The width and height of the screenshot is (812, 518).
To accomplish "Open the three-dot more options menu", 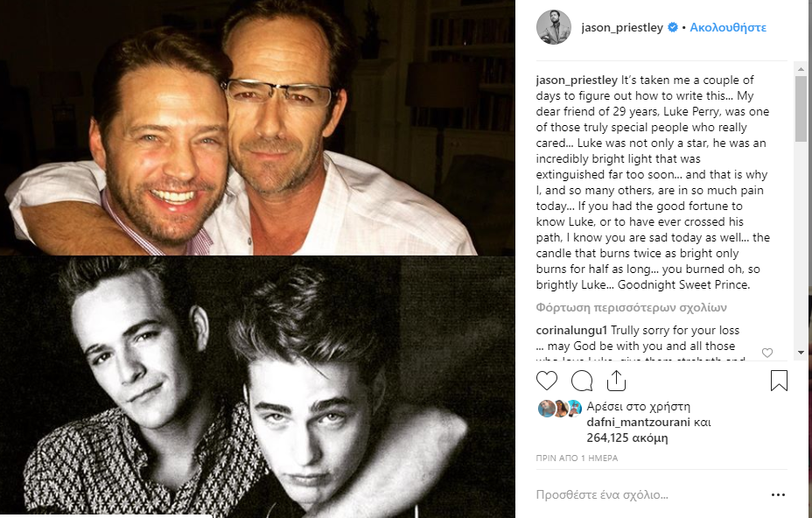I will 779,495.
